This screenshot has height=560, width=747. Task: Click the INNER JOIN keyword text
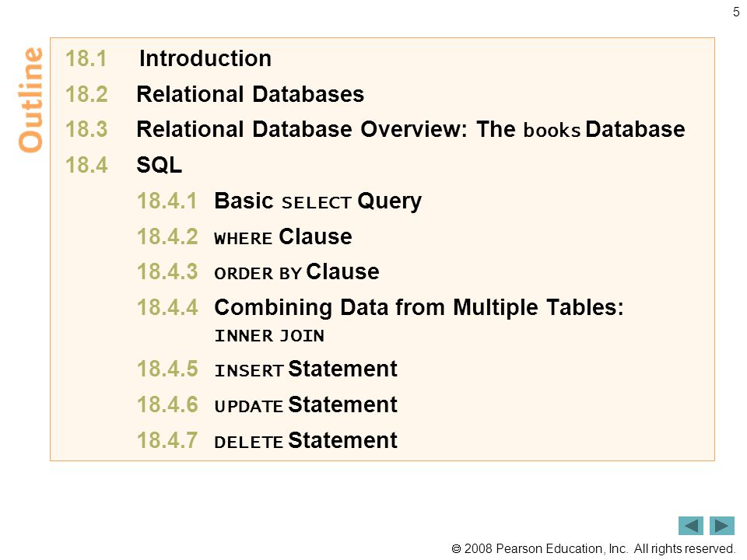[x=269, y=336]
